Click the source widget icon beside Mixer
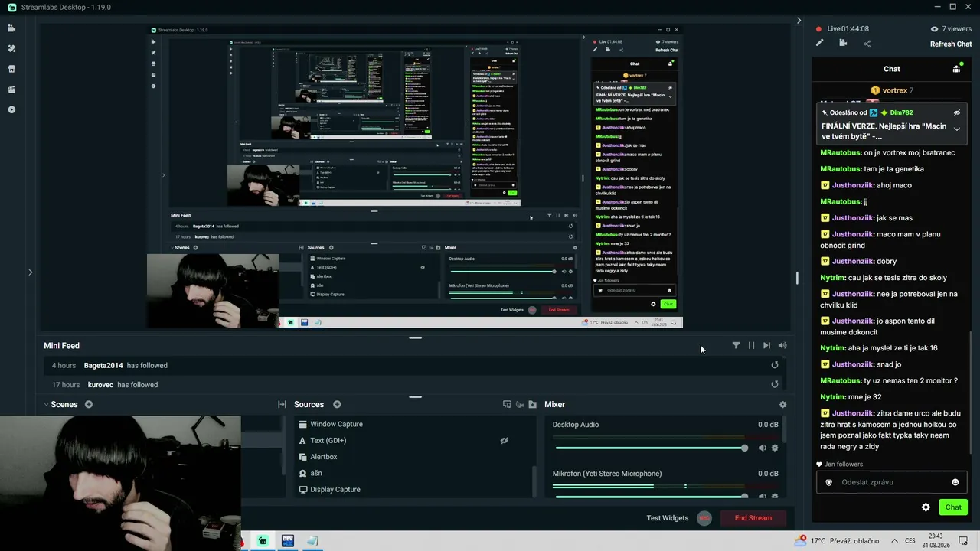The image size is (980, 551). tap(506, 404)
